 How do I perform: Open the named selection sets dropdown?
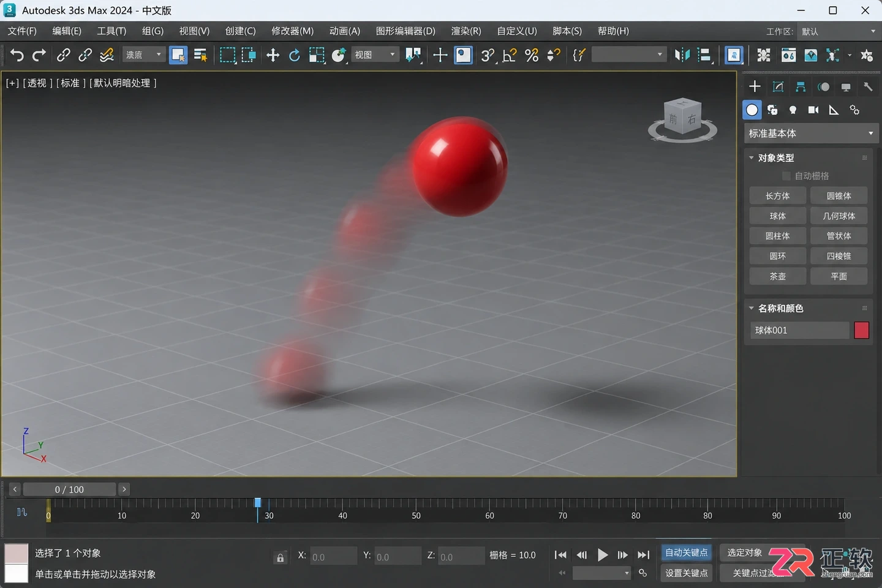(628, 55)
